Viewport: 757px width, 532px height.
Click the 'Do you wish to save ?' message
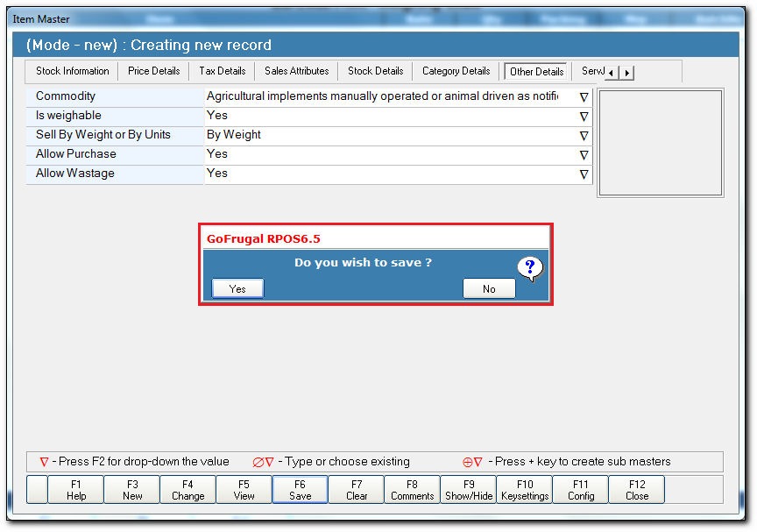363,263
